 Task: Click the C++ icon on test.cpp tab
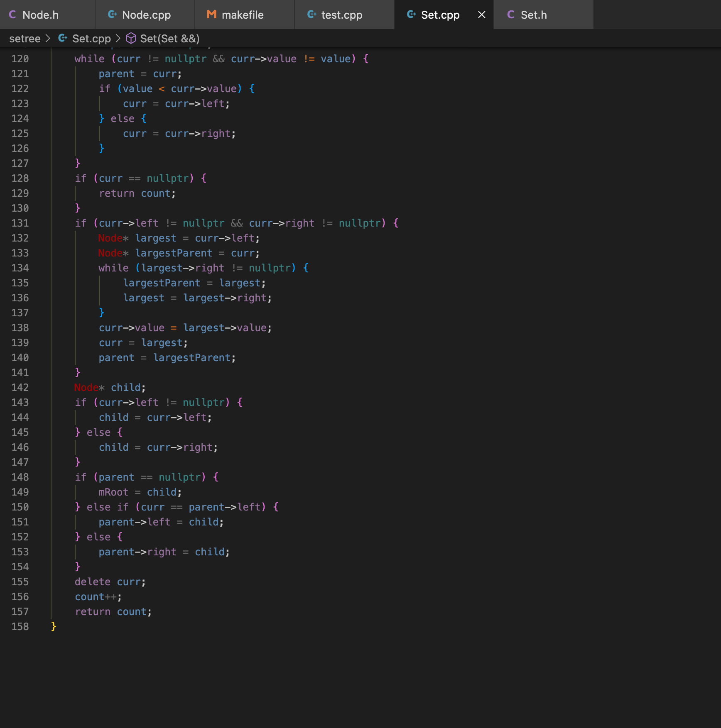point(311,15)
